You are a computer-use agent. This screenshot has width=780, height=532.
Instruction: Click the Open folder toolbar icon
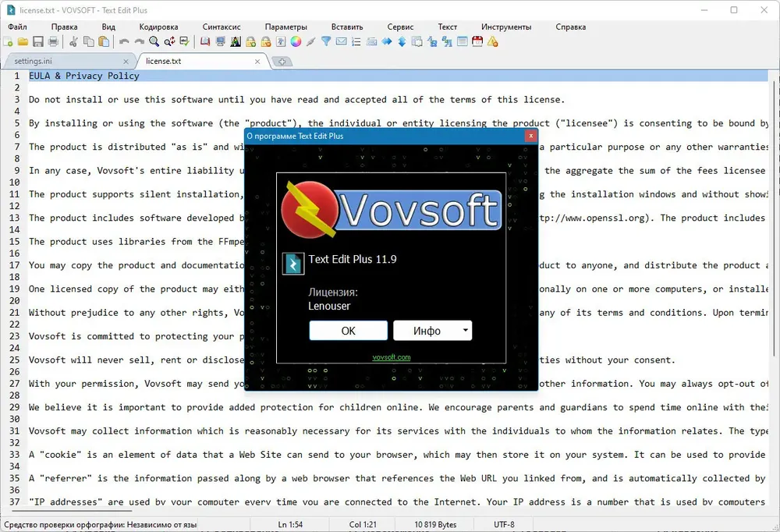point(23,42)
